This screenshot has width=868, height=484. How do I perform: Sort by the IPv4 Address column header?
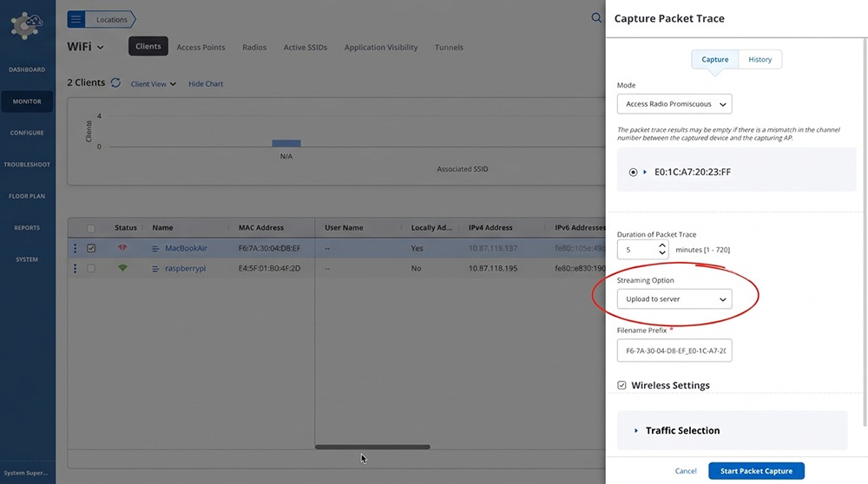(490, 228)
